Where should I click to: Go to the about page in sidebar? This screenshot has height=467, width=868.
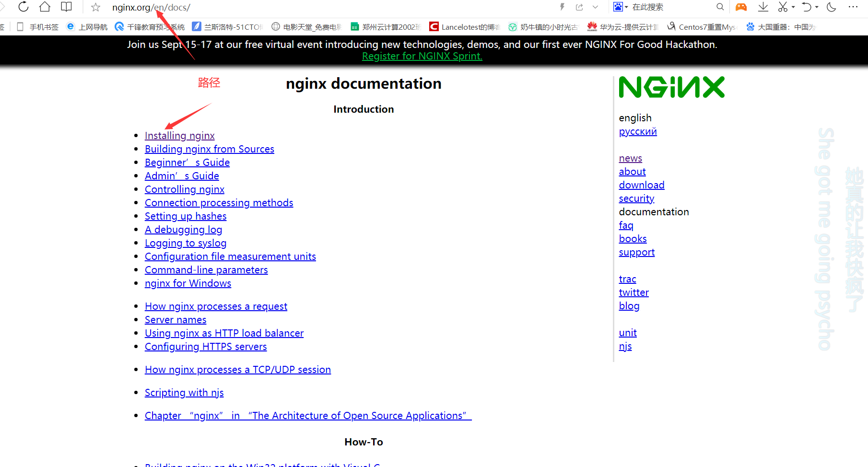point(632,172)
